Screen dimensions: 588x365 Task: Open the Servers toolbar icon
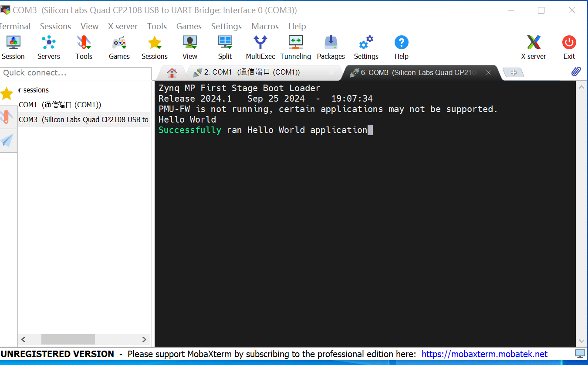coord(49,48)
